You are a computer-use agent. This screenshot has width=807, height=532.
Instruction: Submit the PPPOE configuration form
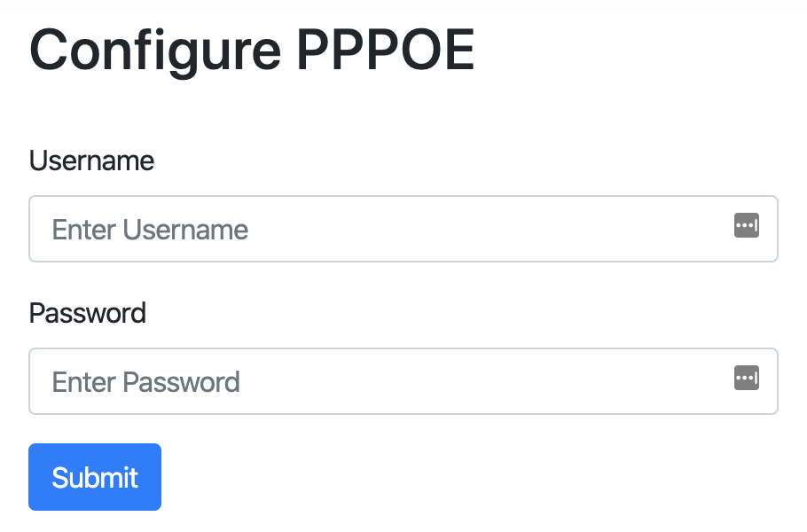pyautogui.click(x=95, y=477)
